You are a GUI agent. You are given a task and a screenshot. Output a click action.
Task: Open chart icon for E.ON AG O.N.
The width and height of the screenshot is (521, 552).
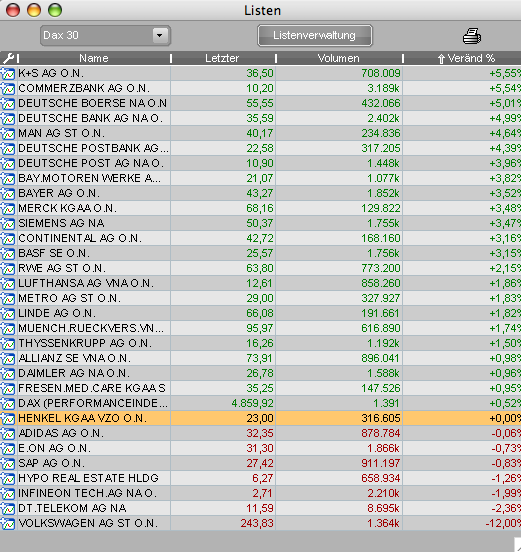[8, 448]
